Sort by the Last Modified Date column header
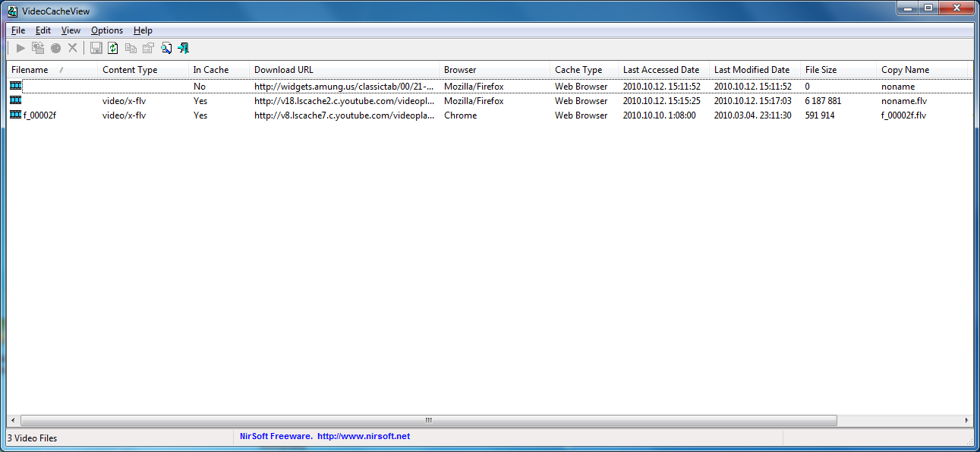The image size is (980, 452). pos(755,70)
